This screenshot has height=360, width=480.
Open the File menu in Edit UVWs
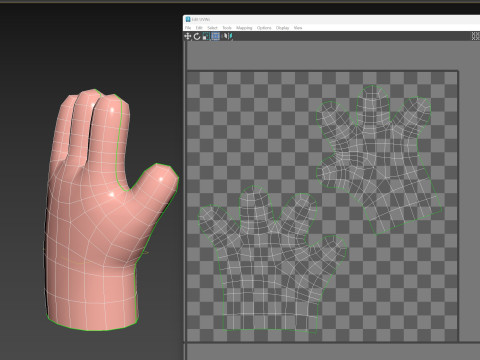tap(188, 28)
